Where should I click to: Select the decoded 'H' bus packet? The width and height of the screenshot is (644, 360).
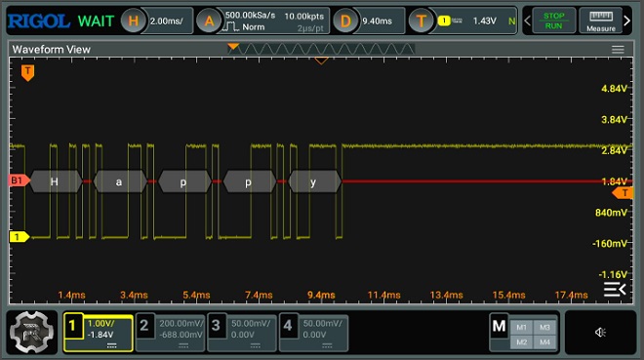point(56,181)
